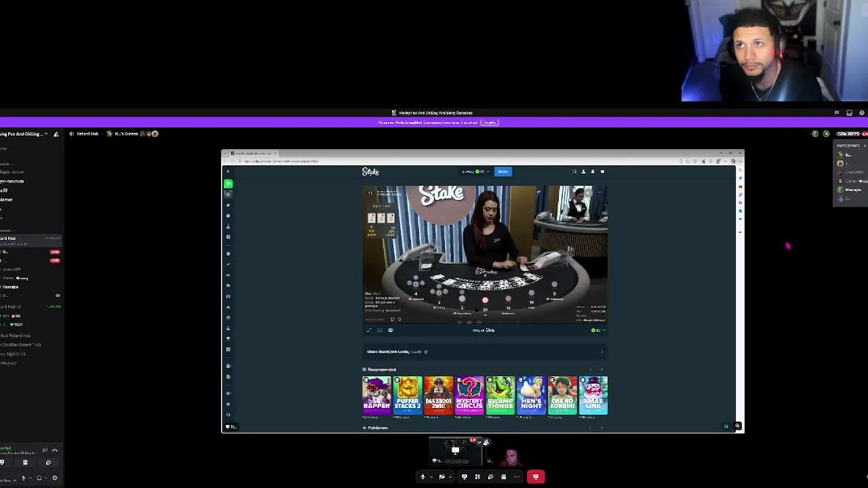
Task: Open the more options ellipsis in call controls
Action: point(516,477)
